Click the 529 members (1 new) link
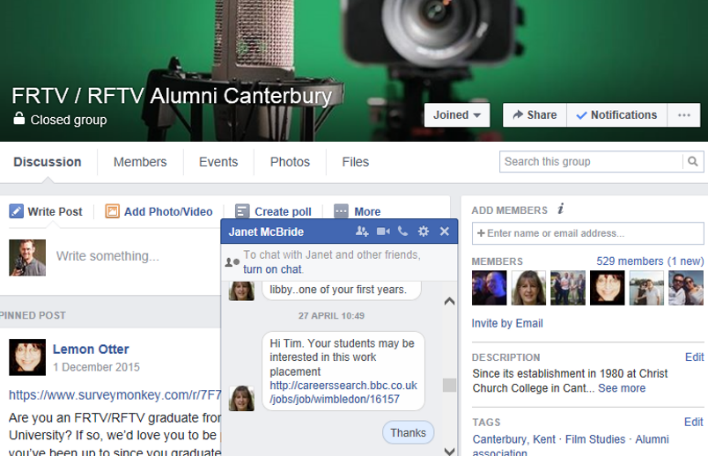708x456 pixels. (650, 261)
